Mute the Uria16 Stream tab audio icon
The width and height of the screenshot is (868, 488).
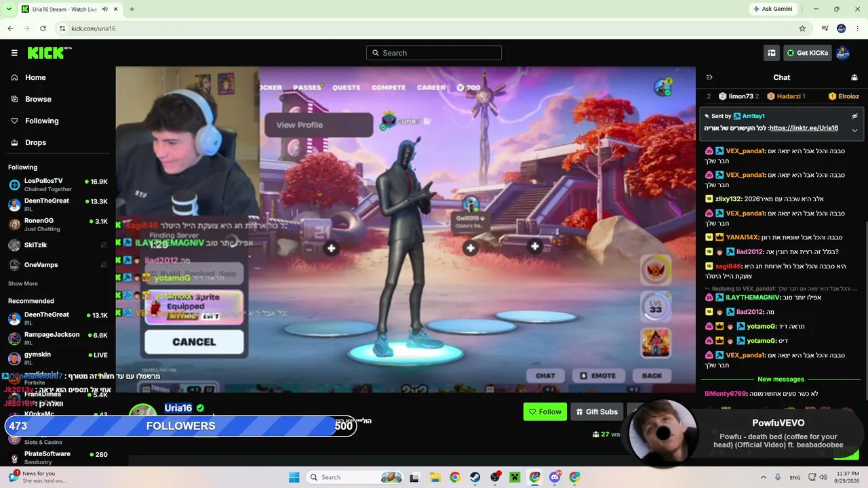click(x=104, y=9)
